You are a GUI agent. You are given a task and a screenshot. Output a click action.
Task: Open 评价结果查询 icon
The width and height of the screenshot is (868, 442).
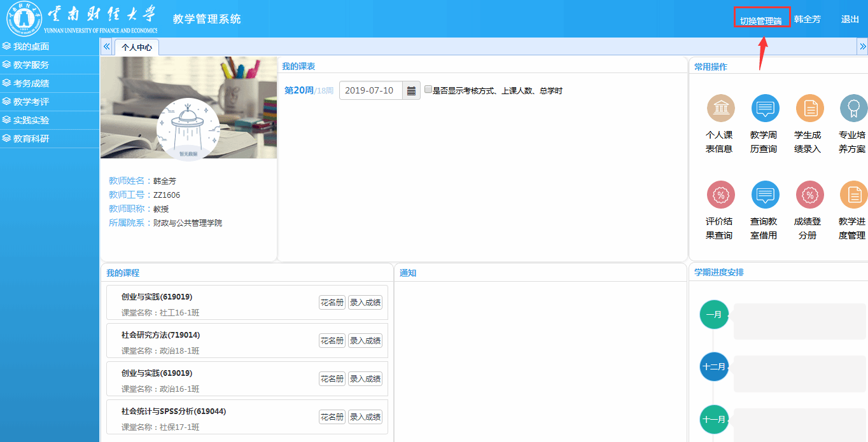click(720, 195)
